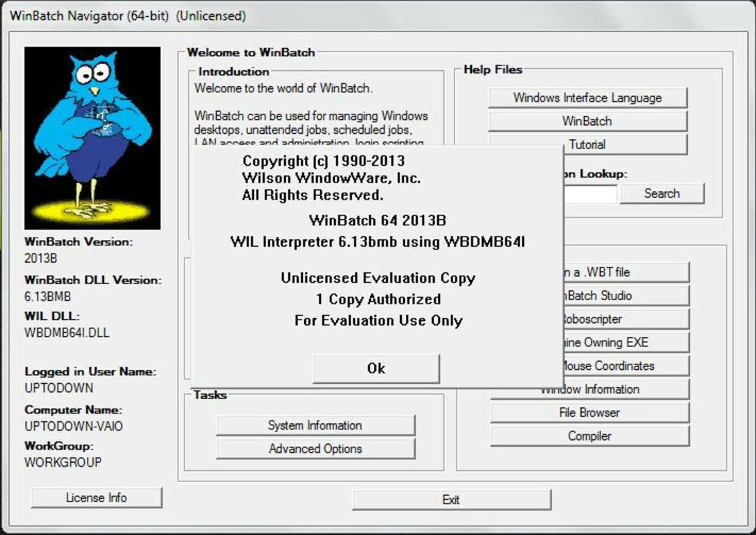Click the WinBatch Navigator window title
This screenshot has width=756, height=535.
128,16
